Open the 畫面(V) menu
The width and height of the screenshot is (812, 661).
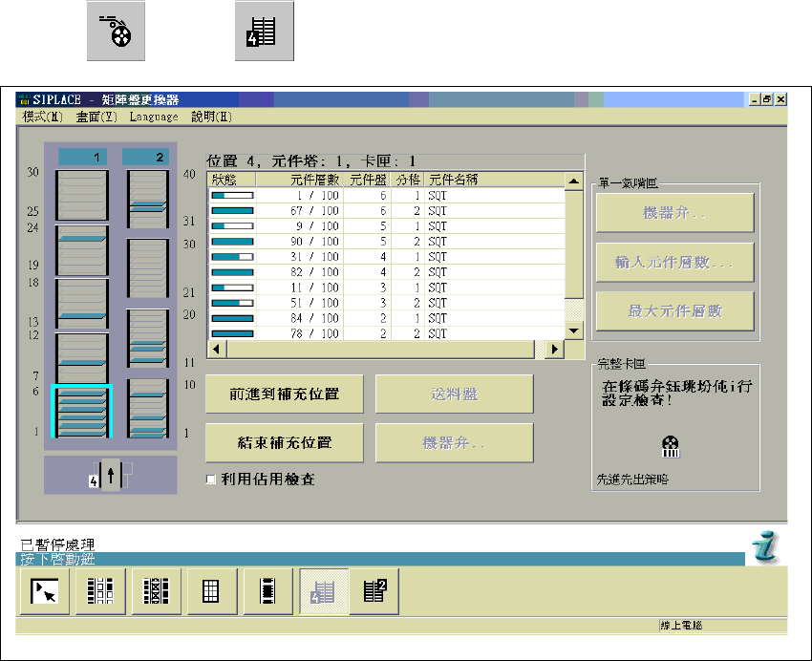pyautogui.click(x=96, y=117)
